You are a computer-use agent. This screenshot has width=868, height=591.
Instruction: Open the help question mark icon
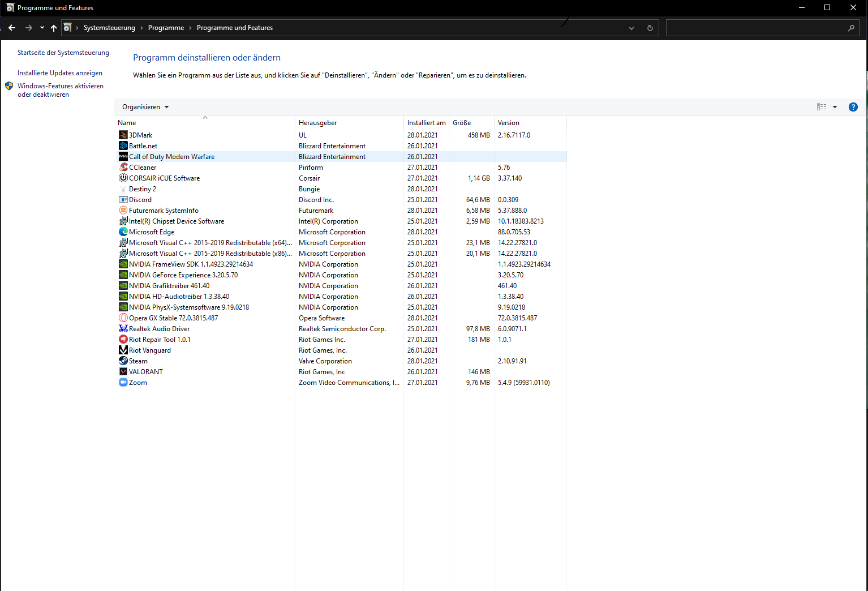pyautogui.click(x=853, y=107)
